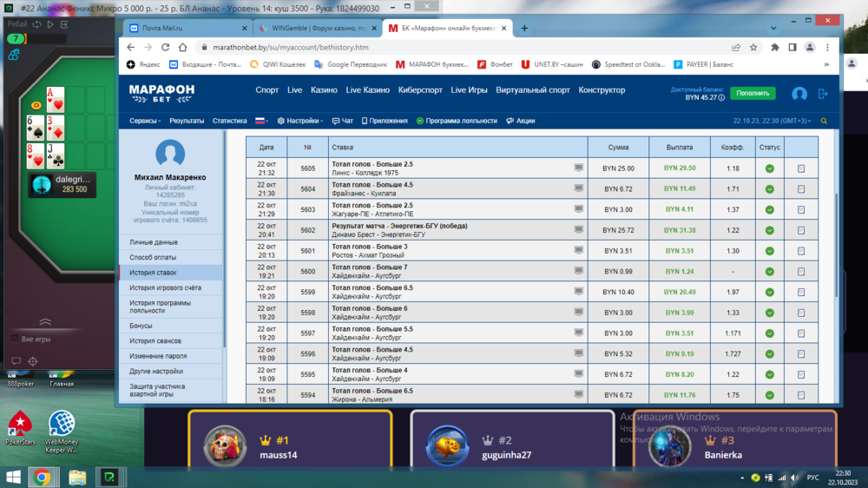This screenshot has width=868, height=488.
Task: Open Бонусы in the account sidebar
Action: point(141,326)
